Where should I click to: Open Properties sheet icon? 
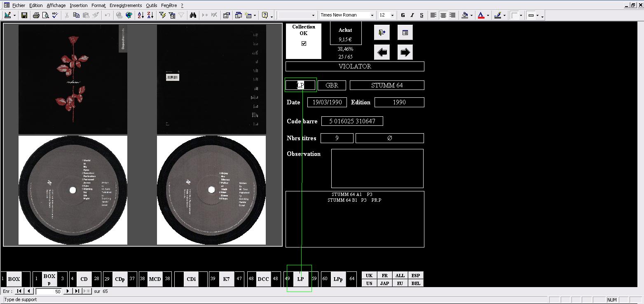tap(226, 15)
